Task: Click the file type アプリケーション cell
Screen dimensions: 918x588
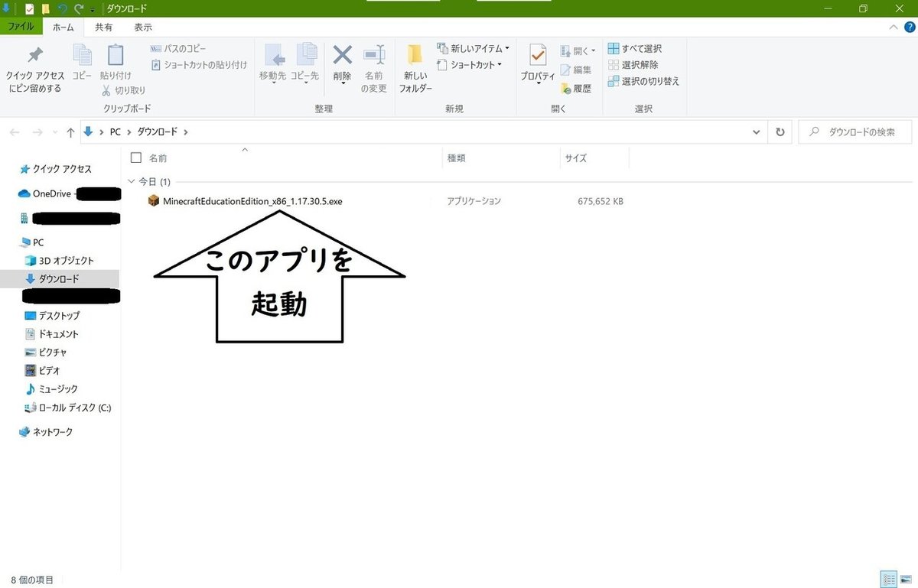Action: 474,201
